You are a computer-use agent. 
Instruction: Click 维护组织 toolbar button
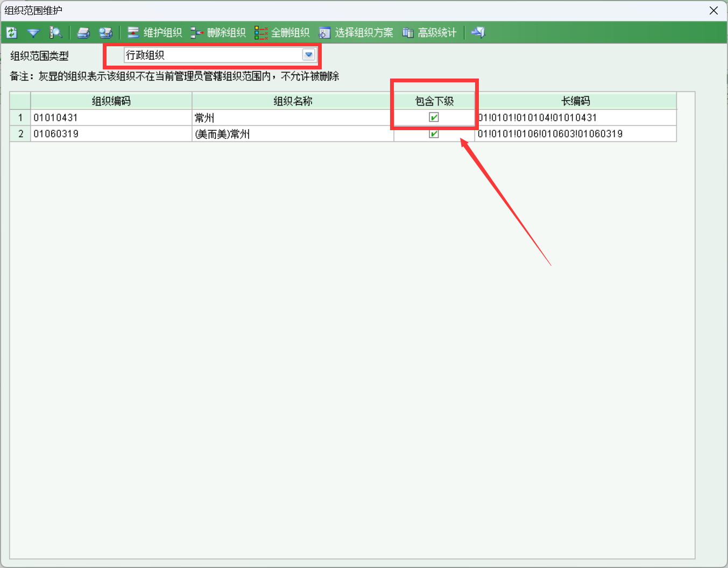(155, 33)
